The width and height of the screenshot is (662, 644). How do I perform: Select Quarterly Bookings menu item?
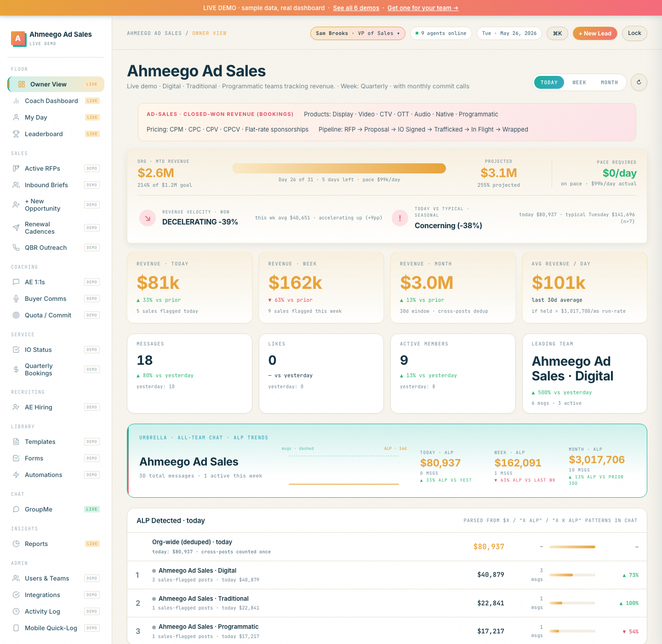click(x=56, y=369)
